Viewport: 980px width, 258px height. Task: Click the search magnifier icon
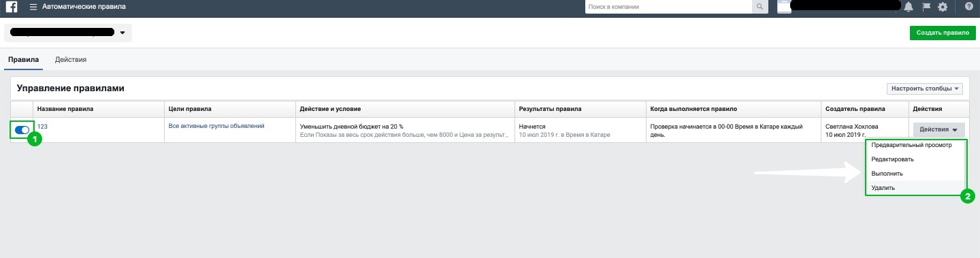[x=759, y=7]
